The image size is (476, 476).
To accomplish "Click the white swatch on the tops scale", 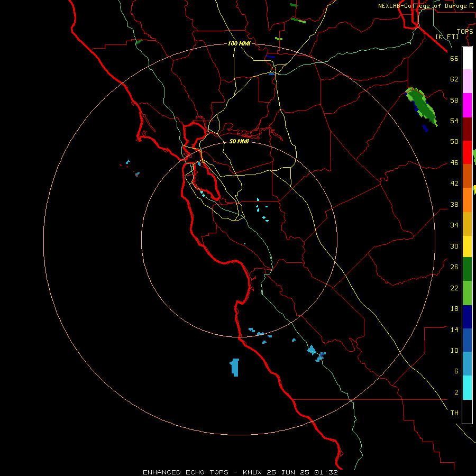I will [x=467, y=58].
